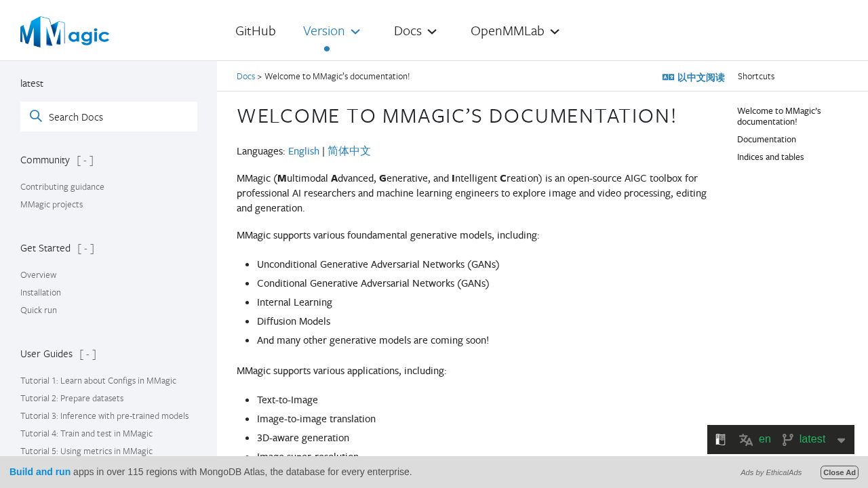Collapse the Community sidebar section

point(85,160)
